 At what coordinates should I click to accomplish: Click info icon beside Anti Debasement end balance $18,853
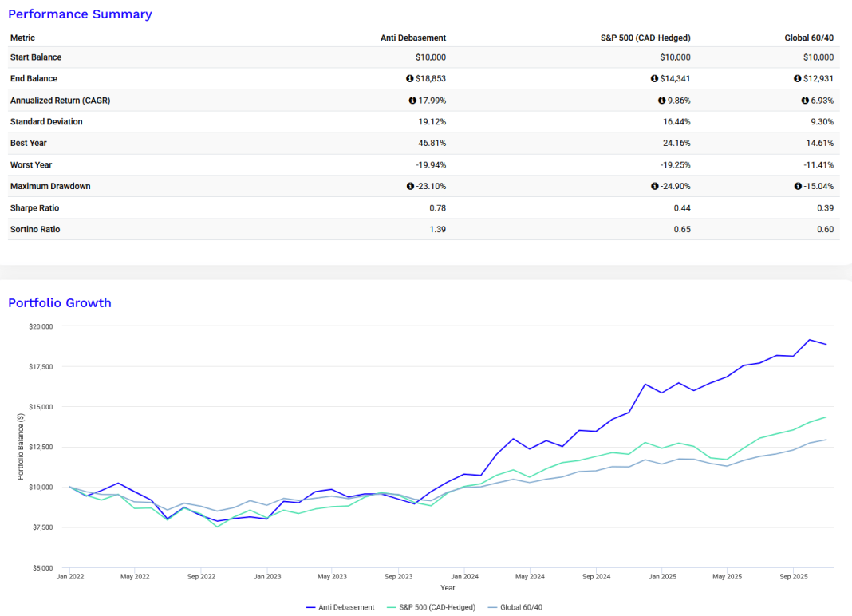(410, 79)
